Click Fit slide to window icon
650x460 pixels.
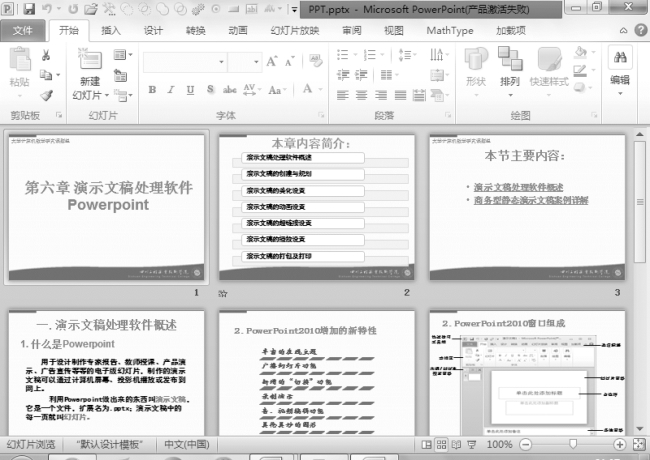[639, 445]
